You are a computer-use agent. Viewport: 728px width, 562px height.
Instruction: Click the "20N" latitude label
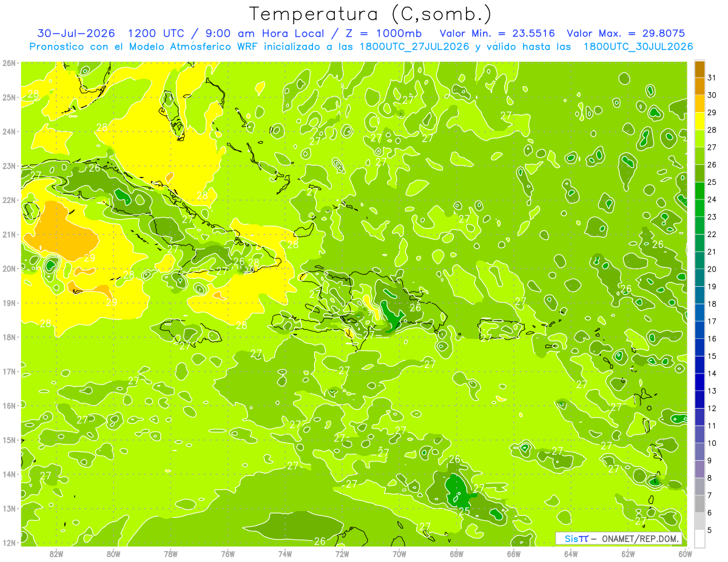tap(8, 269)
